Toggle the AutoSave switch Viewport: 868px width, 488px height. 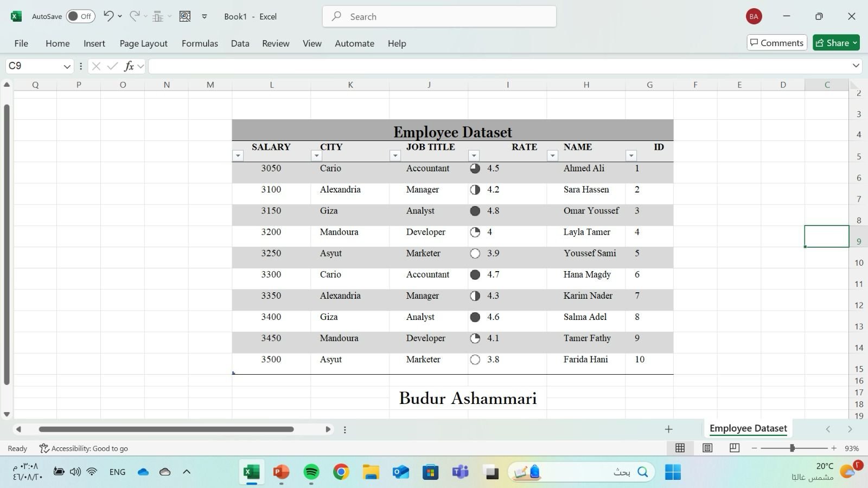(x=80, y=16)
